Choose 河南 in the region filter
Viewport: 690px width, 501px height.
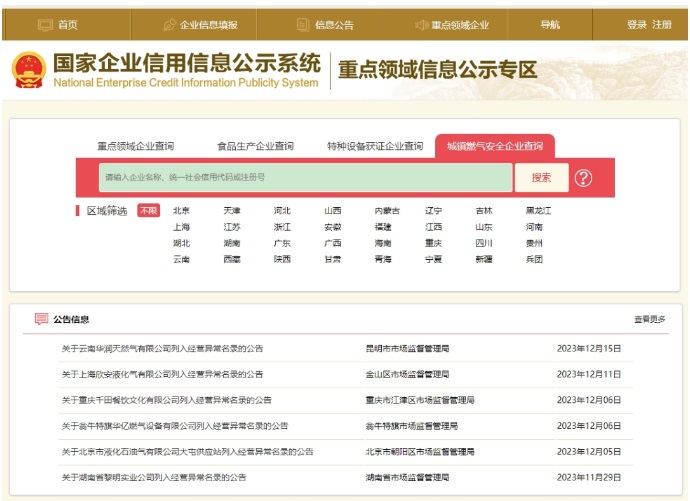534,227
